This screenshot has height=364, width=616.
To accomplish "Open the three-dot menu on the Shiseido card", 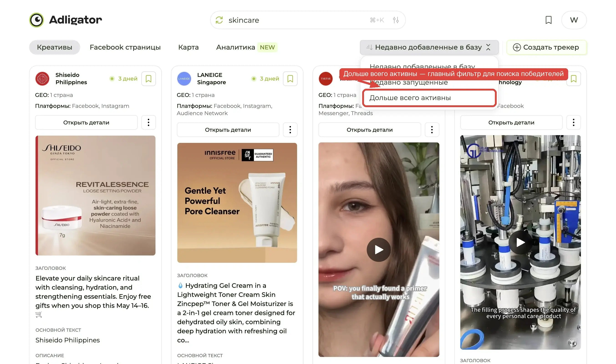I will tap(148, 122).
